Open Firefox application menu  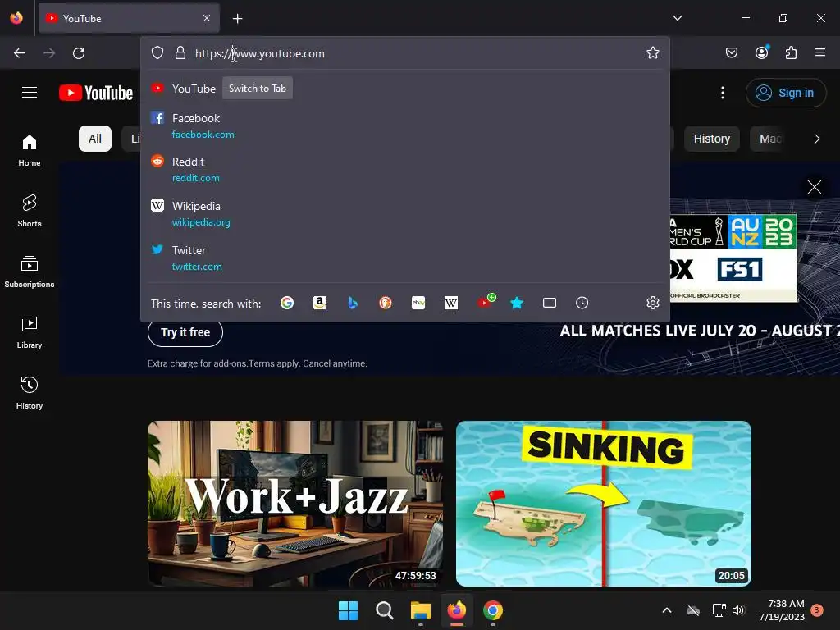point(820,52)
